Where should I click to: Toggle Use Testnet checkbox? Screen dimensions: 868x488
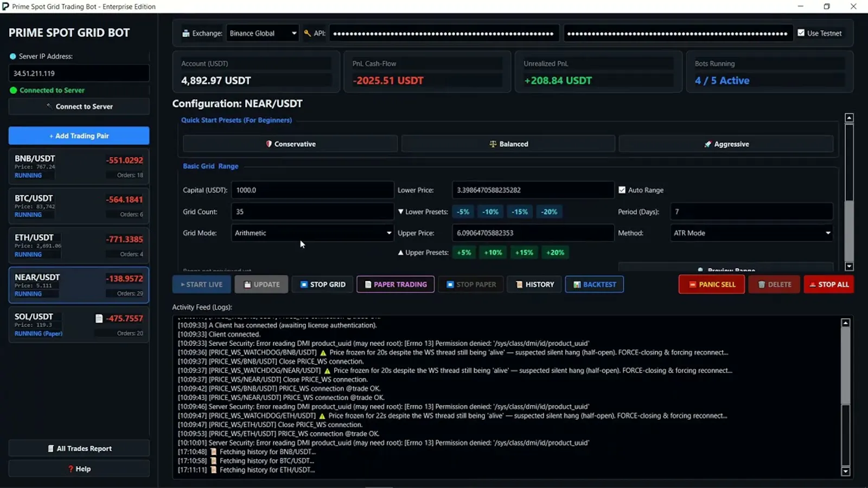click(801, 33)
